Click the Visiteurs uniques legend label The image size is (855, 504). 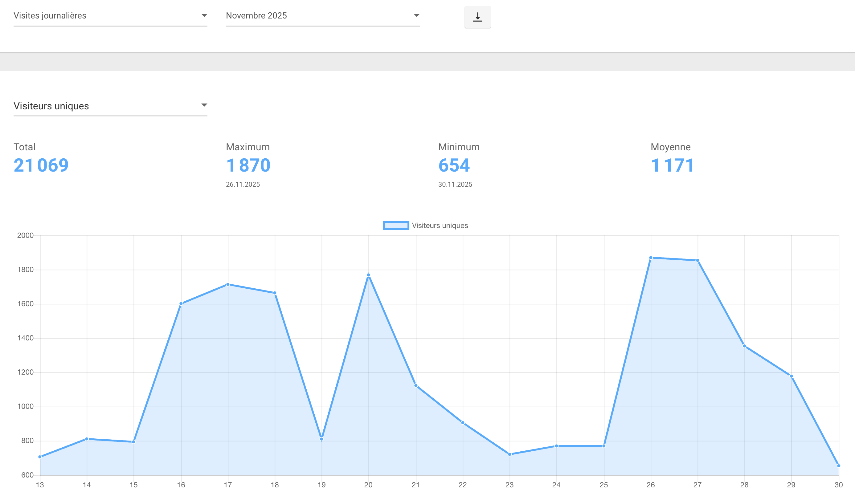[x=440, y=226]
